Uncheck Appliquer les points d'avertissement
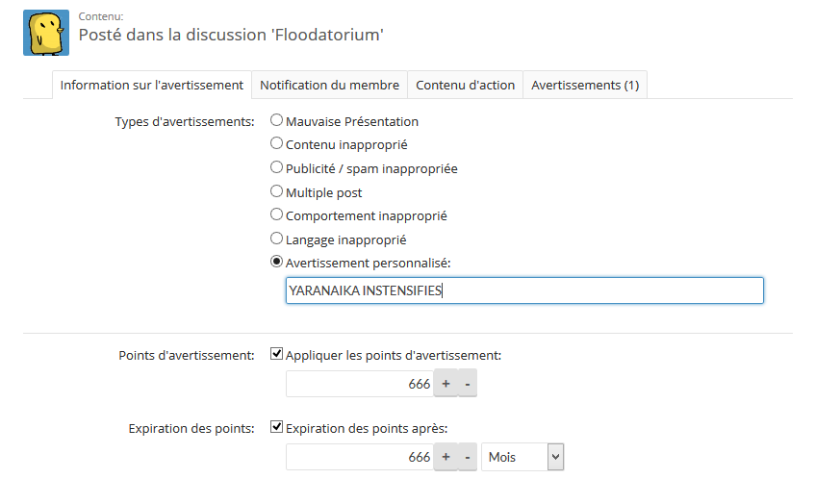This screenshot has width=815, height=504. click(277, 354)
